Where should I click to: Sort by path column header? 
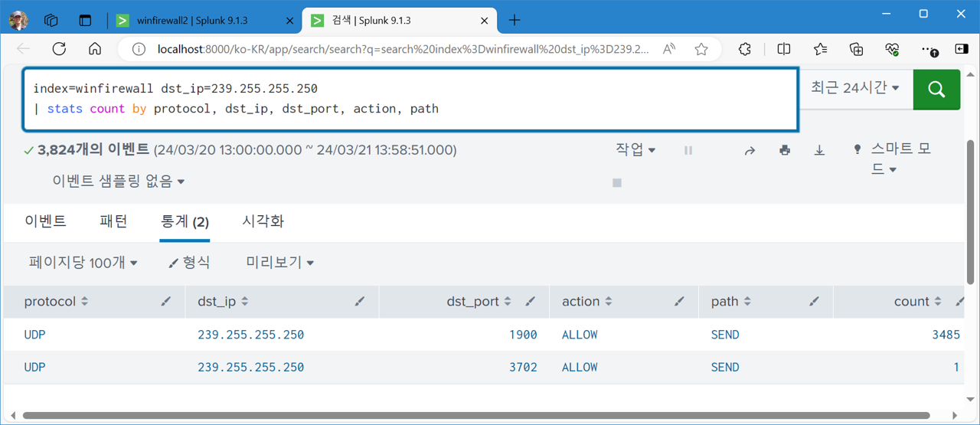(731, 302)
